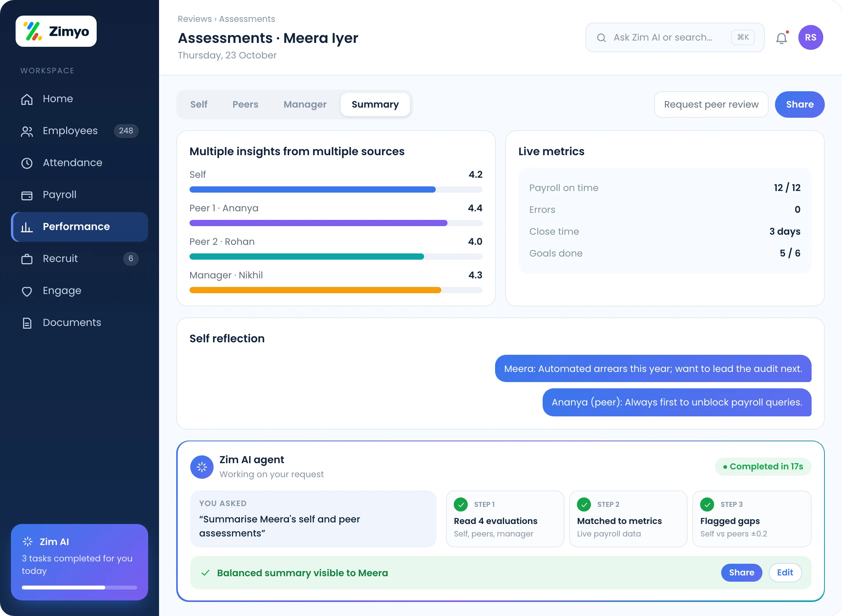Click the Payroll card icon
This screenshot has height=616, width=842.
(27, 195)
